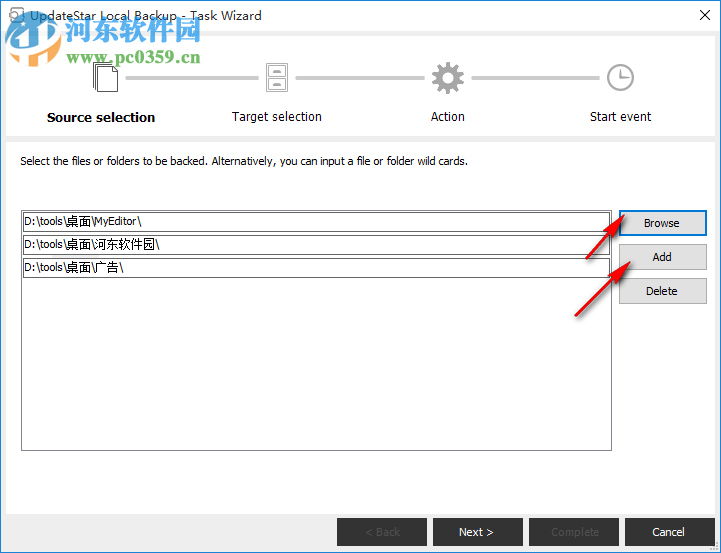Select the Source selection step label
Image resolution: width=721 pixels, height=553 pixels.
pyautogui.click(x=101, y=117)
